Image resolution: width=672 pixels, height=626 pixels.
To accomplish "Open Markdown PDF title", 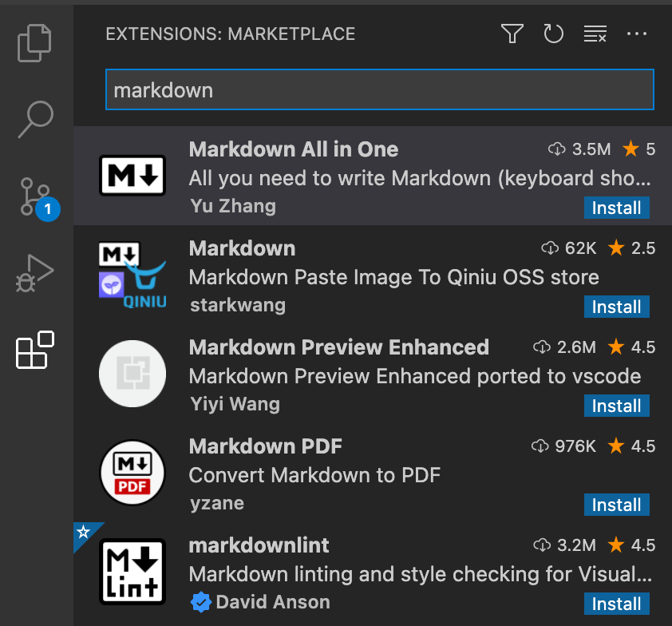I will click(x=265, y=446).
